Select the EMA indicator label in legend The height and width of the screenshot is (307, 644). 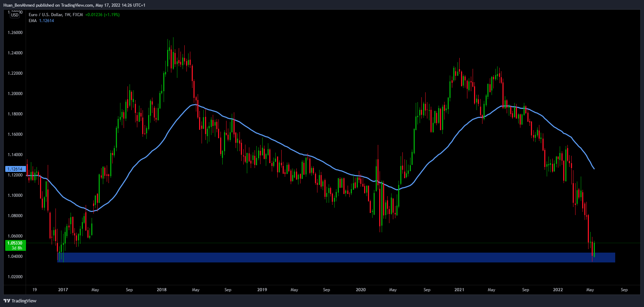point(33,21)
